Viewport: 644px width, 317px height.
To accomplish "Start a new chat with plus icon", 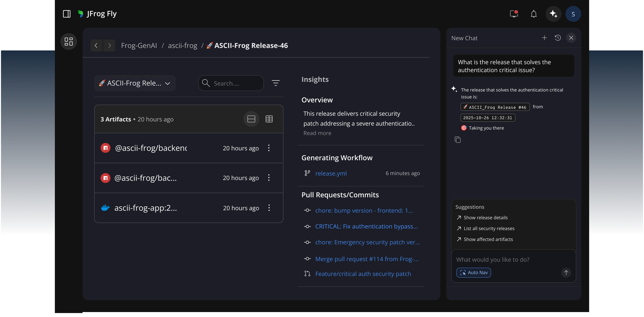I will coord(544,38).
